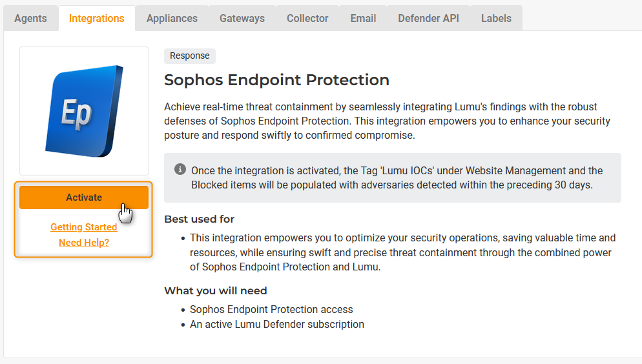Open the Getting Started link

click(x=84, y=227)
